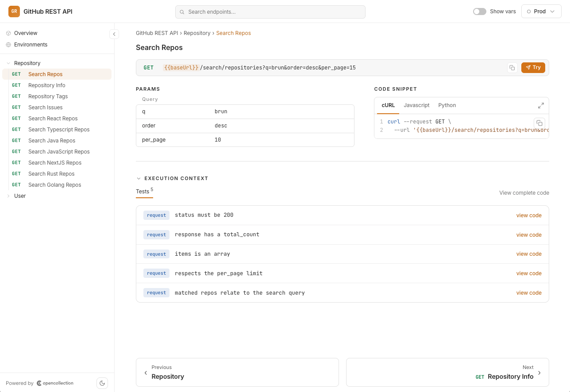This screenshot has width=570, height=392.
Task: Click the opencollection logo
Action: pos(55,383)
